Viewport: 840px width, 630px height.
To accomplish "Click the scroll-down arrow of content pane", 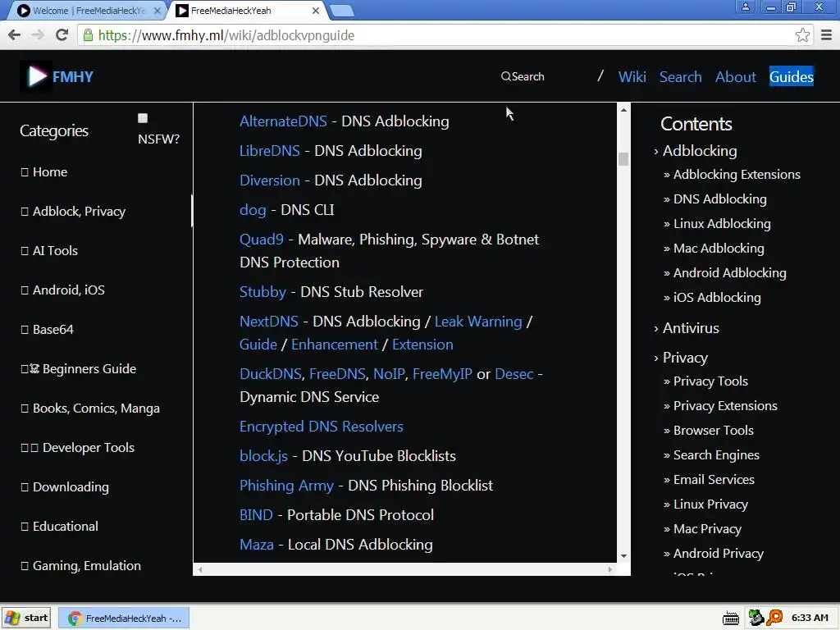I will point(623,556).
